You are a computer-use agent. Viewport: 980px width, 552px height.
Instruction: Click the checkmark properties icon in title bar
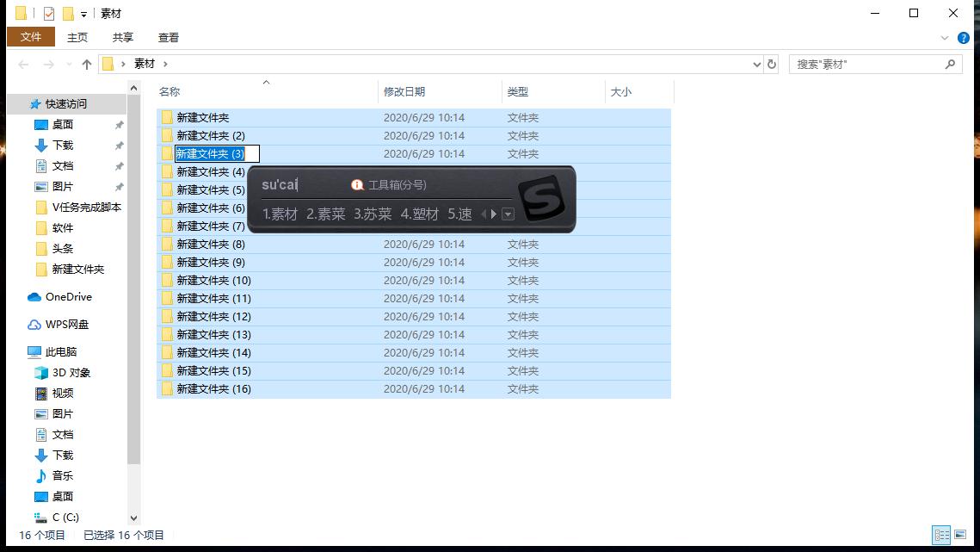49,13
